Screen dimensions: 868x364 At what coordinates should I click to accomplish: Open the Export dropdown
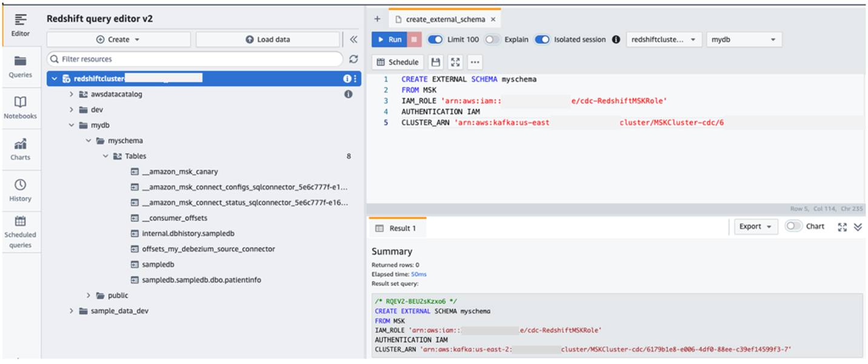pos(756,226)
